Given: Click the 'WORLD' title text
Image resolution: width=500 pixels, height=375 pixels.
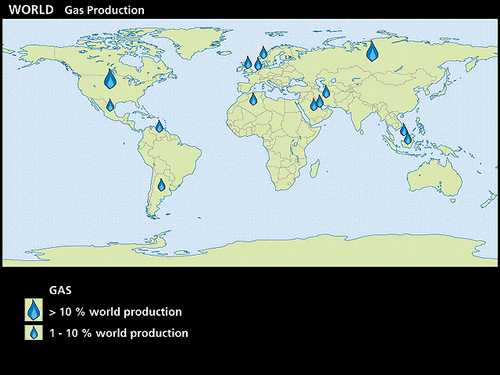Looking at the screenshot, I should [x=31, y=9].
